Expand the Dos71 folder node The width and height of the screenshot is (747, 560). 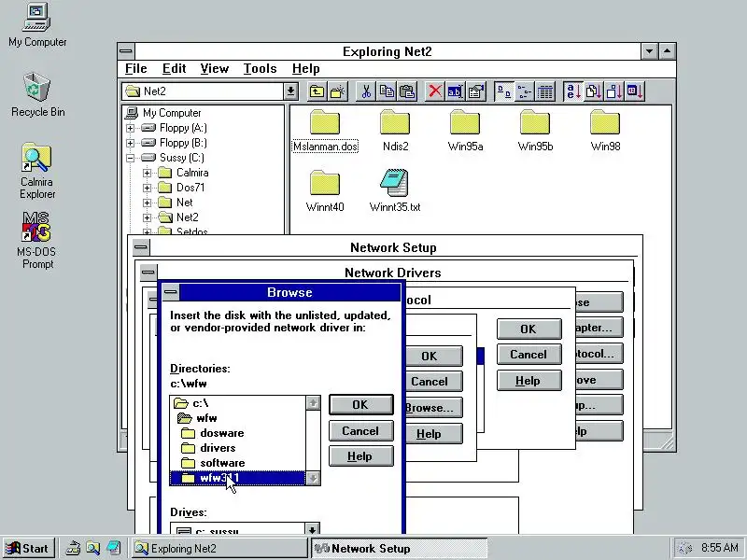point(147,188)
